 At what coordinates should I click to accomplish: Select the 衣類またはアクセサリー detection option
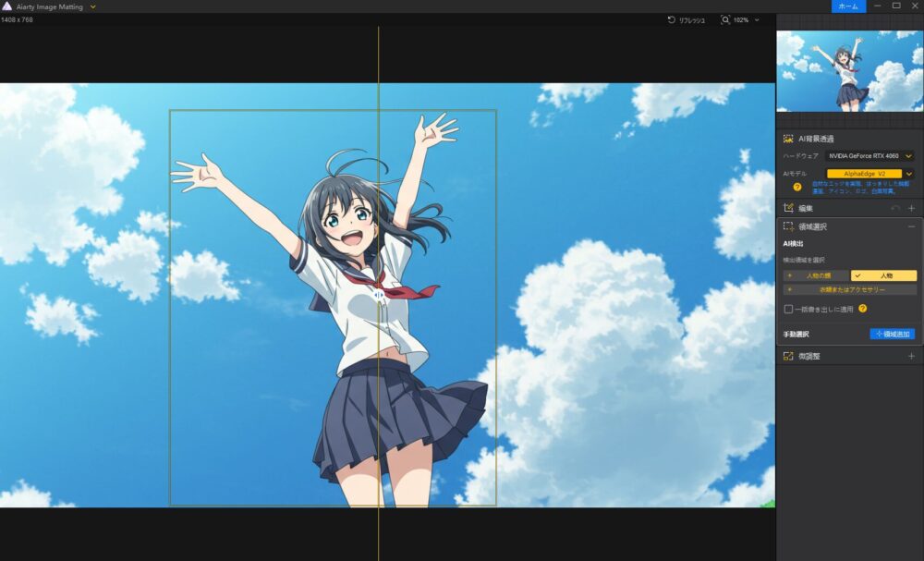[850, 289]
